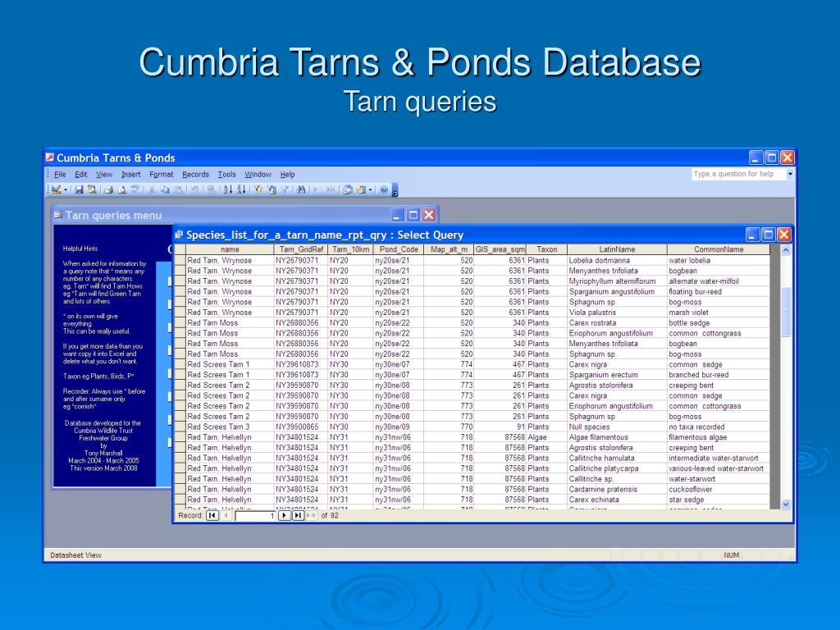The image size is (840, 630).
Task: Open Find with the binoculars icon
Action: 301,189
